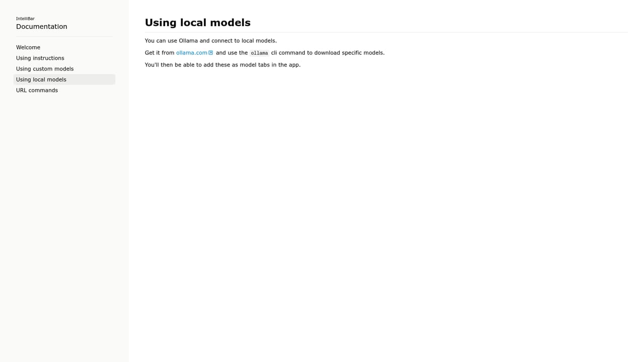Click the sentence about connecting to local models
Image resolution: width=644 pixels, height=362 pixels.
pos(211,41)
